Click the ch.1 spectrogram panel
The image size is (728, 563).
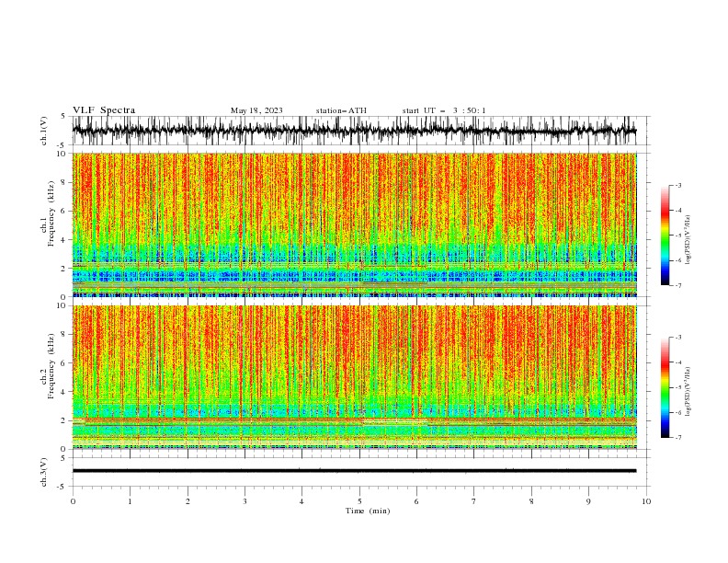coord(355,224)
